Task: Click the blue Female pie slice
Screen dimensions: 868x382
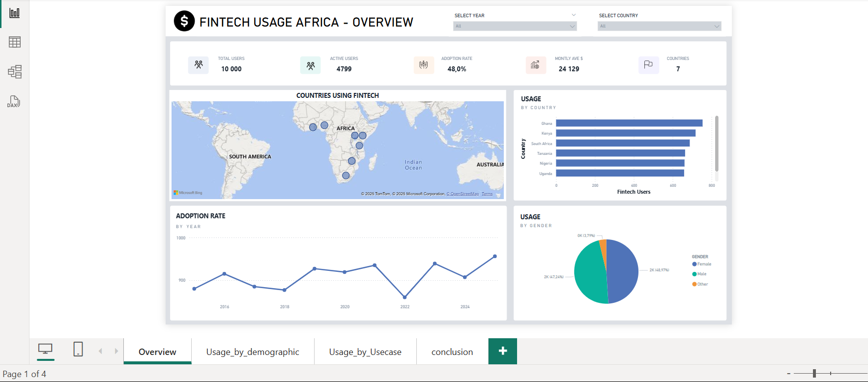Action: 623,271
